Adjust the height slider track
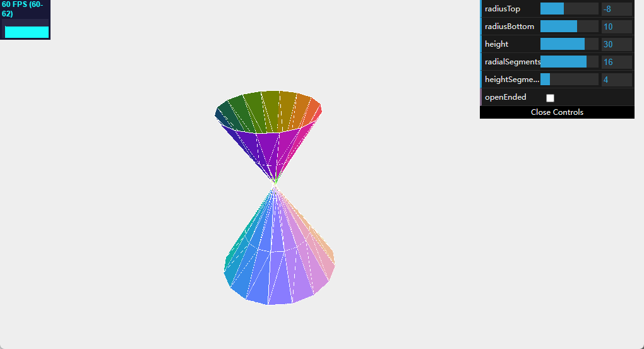 (569, 44)
